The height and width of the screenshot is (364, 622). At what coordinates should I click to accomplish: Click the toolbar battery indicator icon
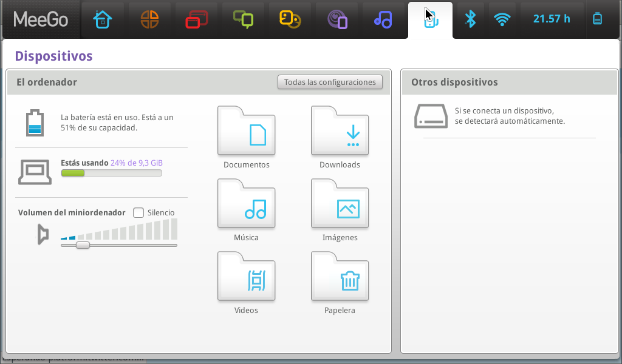(598, 19)
